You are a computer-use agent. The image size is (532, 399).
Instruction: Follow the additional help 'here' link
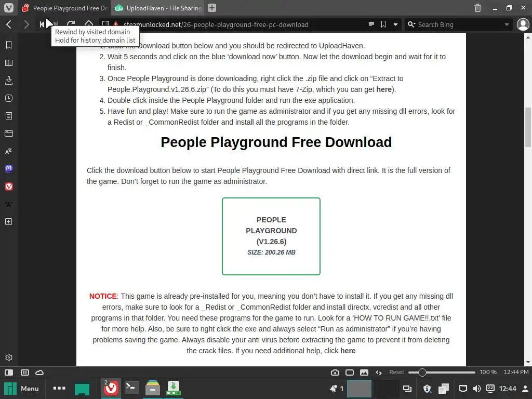(x=348, y=351)
